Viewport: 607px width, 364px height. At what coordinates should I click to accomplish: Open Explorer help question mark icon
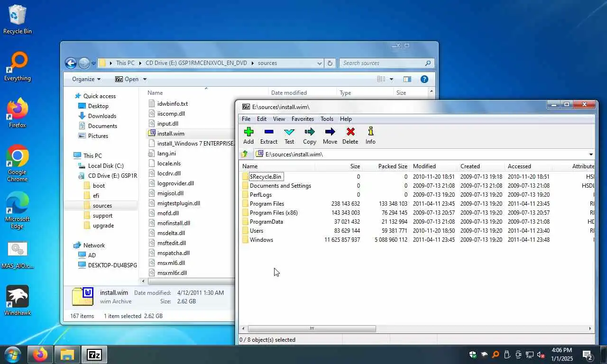424,79
